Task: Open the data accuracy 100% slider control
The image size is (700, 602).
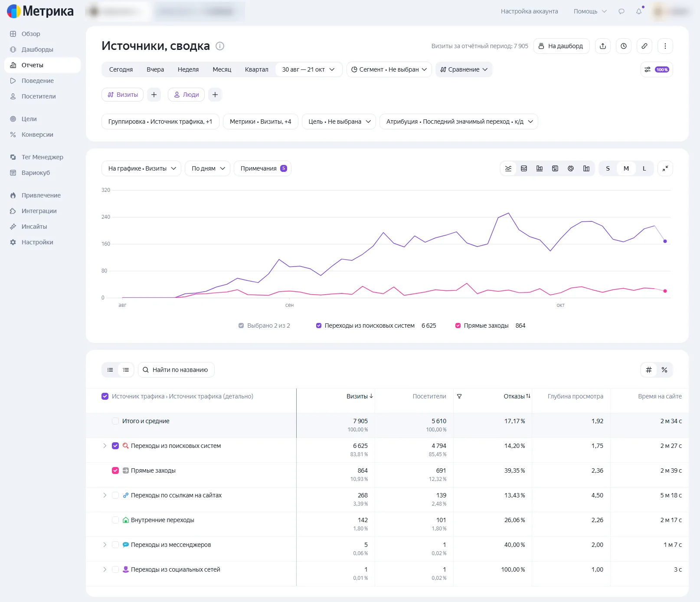Action: click(x=657, y=69)
